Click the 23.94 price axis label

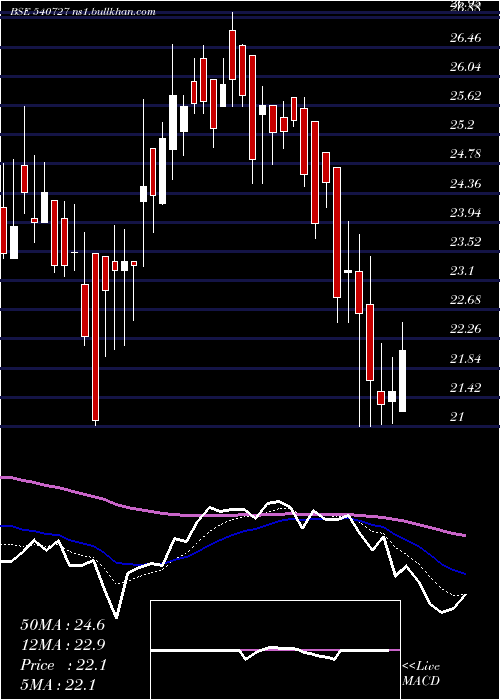pyautogui.click(x=465, y=212)
